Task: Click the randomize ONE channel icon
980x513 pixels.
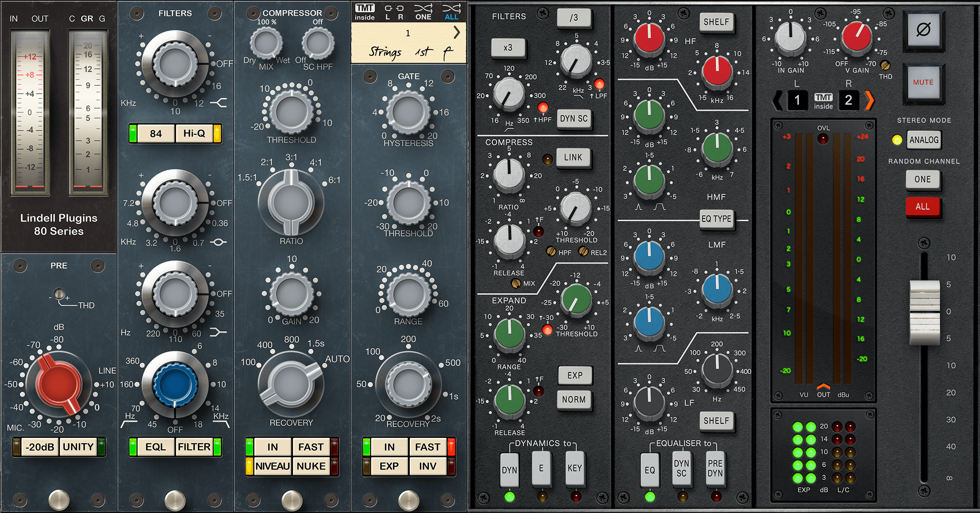Action: coord(423,12)
